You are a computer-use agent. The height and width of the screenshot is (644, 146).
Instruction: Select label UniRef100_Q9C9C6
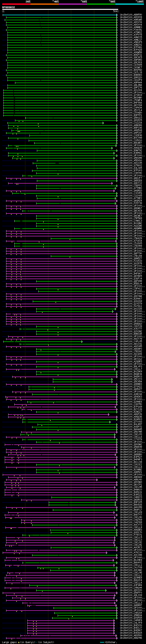[x=131, y=63]
